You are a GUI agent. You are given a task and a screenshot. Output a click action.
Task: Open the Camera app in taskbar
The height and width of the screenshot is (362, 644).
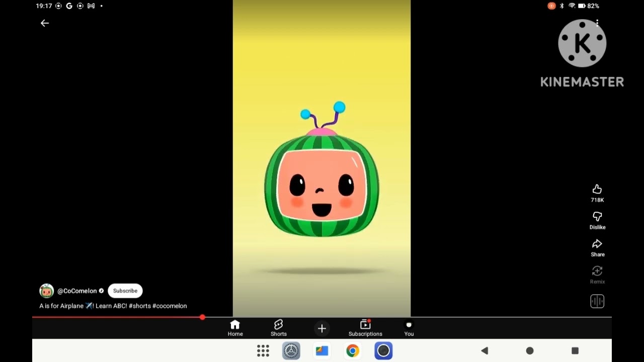coord(383,351)
